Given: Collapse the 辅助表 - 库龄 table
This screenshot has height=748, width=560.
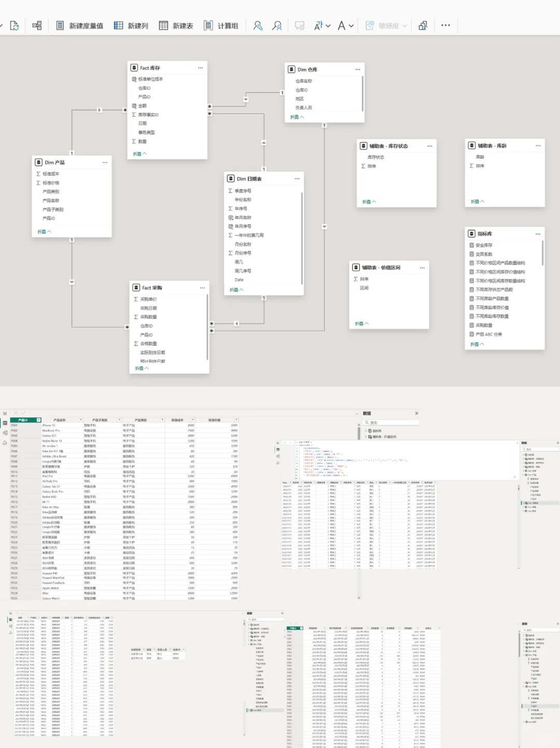Looking at the screenshot, I should pos(478,201).
